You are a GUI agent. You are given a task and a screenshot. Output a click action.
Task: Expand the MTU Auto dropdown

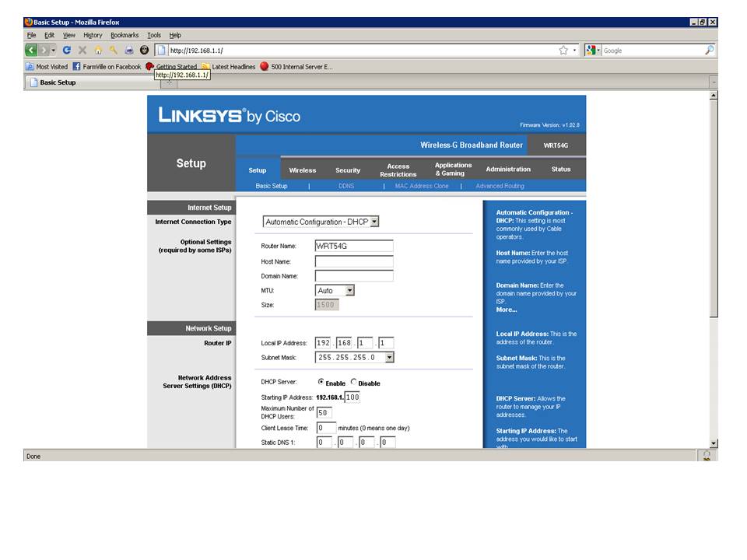click(335, 290)
